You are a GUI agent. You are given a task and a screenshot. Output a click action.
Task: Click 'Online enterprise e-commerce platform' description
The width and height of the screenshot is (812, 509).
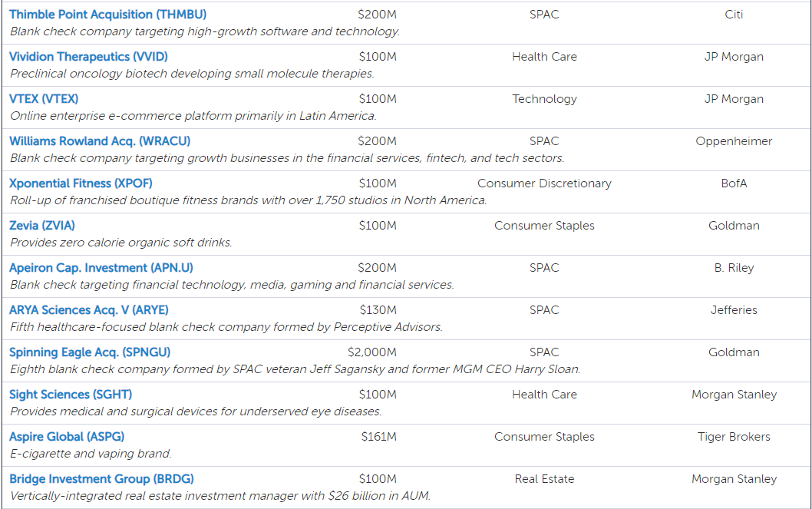(193, 115)
